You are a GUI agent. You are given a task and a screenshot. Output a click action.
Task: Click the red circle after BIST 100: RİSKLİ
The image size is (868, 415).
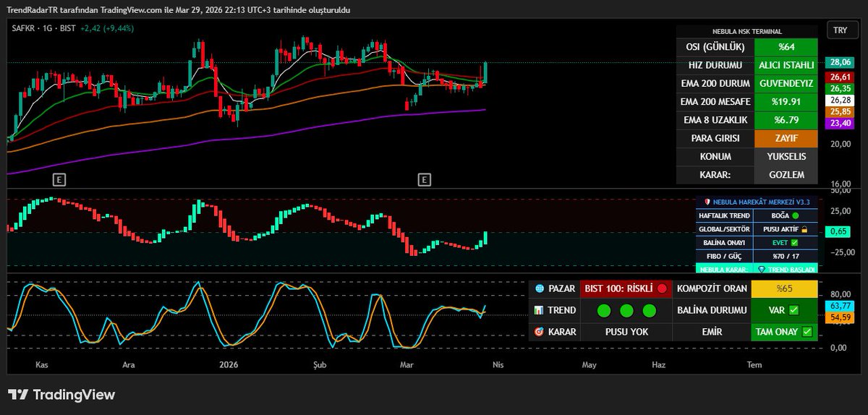pos(662,288)
